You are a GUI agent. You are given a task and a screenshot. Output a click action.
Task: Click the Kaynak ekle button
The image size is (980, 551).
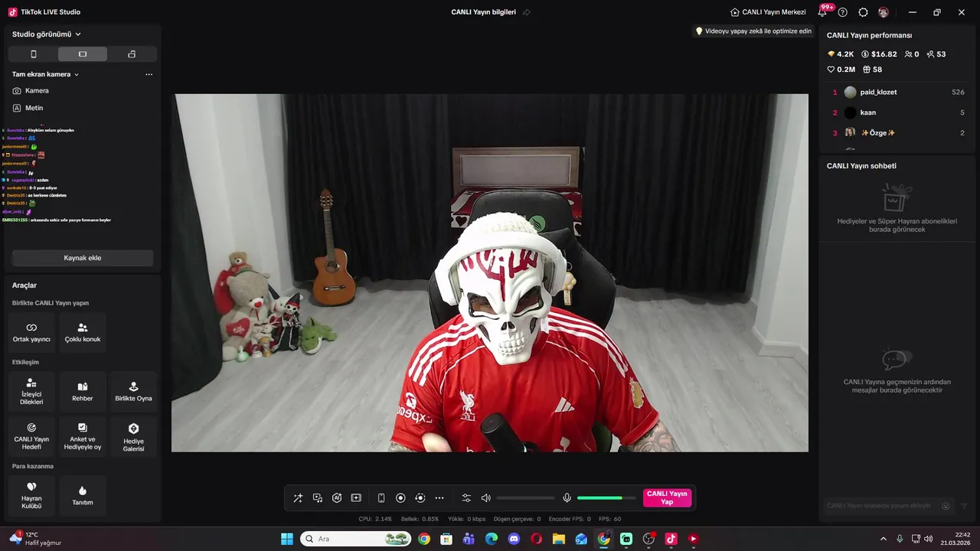point(83,258)
